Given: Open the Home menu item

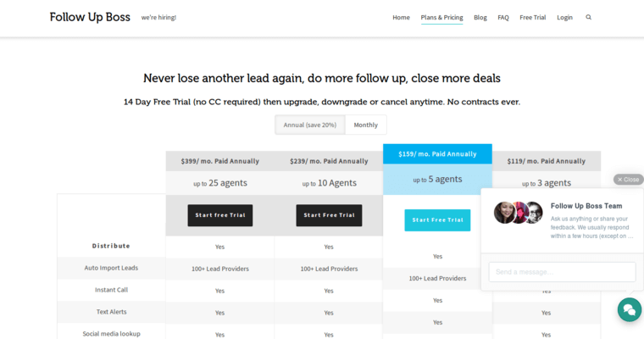Looking at the screenshot, I should pos(401,17).
